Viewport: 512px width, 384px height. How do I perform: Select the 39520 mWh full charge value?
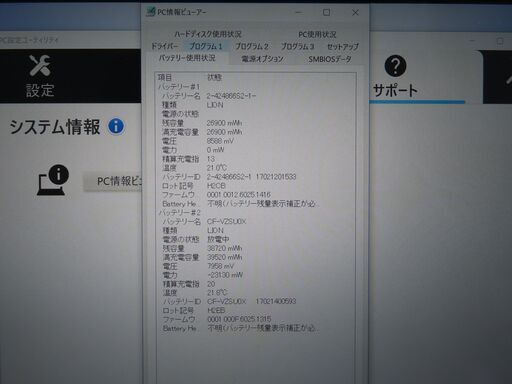pos(225,257)
